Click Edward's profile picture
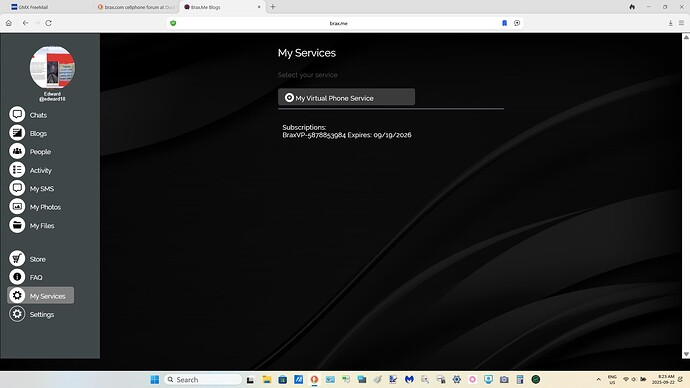Viewport: 690px width, 388px height. (52, 67)
